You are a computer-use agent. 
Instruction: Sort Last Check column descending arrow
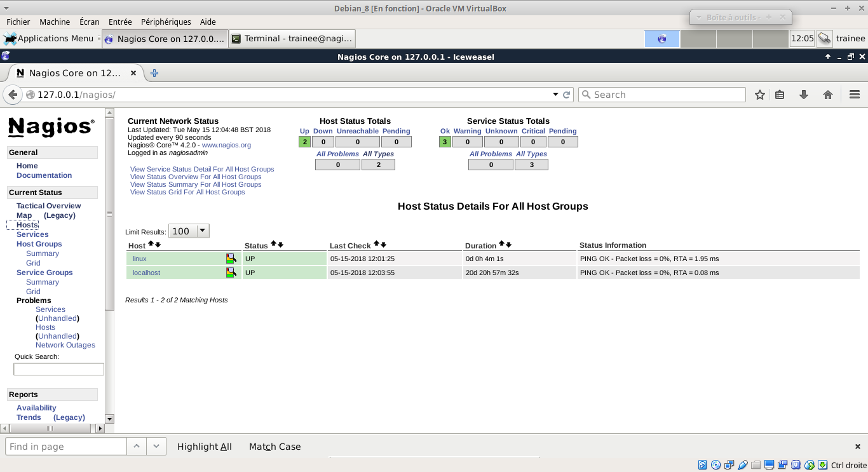tap(383, 245)
